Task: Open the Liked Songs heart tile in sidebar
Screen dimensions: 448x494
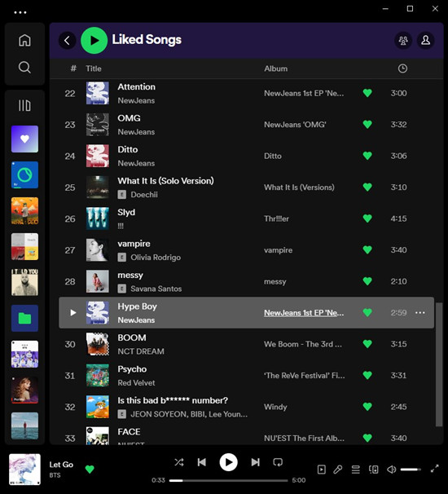Action: (x=24, y=139)
